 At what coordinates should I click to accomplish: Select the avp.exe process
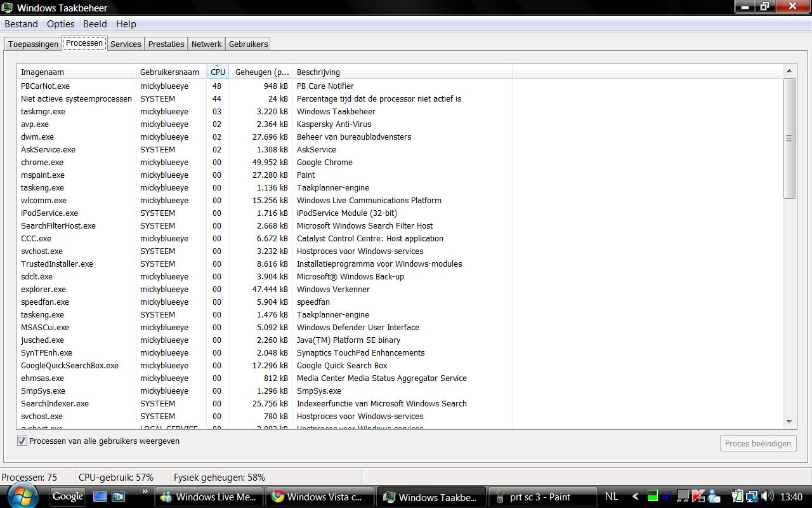point(265,124)
